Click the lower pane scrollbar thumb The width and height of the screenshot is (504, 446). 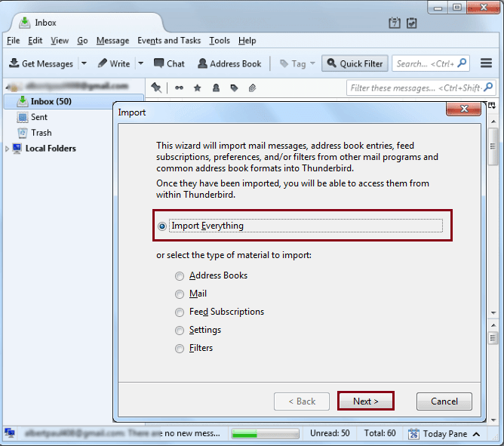(x=493, y=338)
